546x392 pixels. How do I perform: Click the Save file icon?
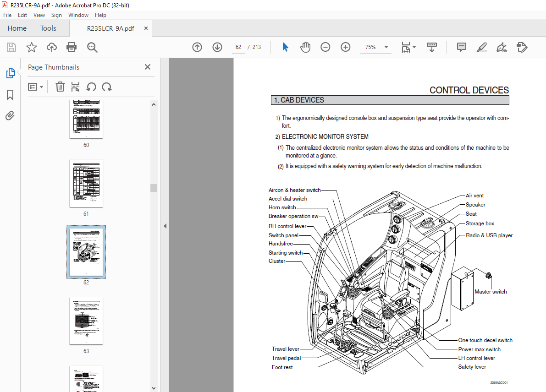pyautogui.click(x=11, y=47)
